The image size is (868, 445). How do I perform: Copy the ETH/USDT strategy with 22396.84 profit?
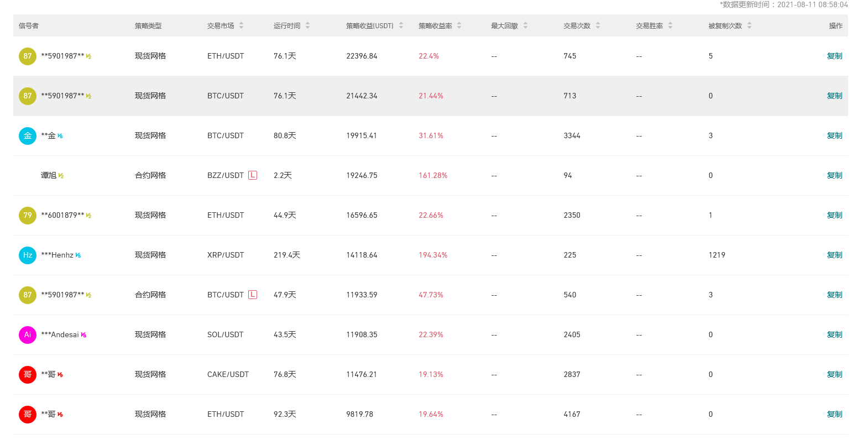click(x=834, y=56)
